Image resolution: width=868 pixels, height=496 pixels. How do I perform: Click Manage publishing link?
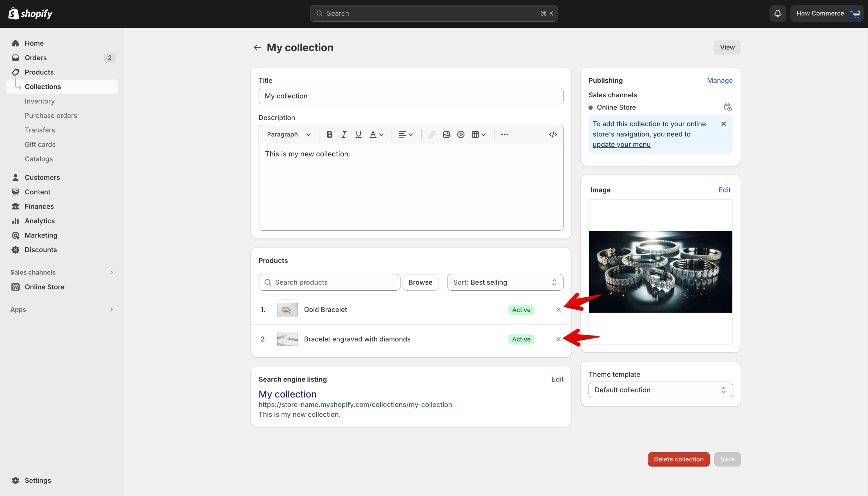(719, 80)
